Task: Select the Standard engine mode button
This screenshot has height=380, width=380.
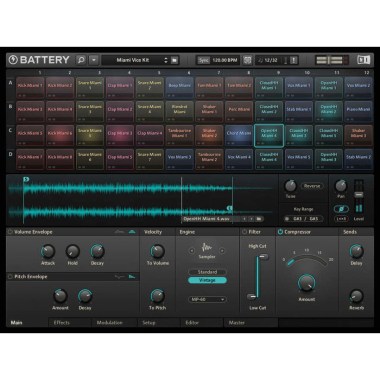Action: coord(207,272)
